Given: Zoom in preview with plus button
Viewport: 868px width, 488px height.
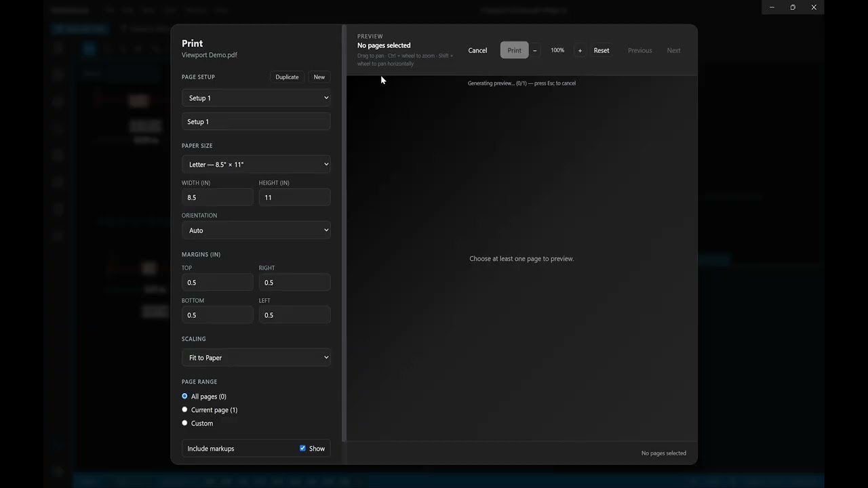Looking at the screenshot, I should (x=580, y=50).
